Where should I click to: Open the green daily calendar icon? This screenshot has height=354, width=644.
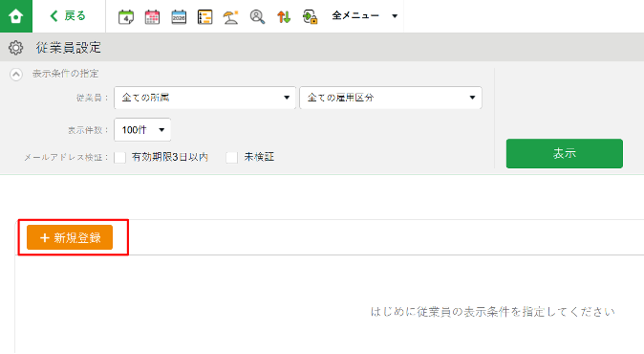click(126, 17)
